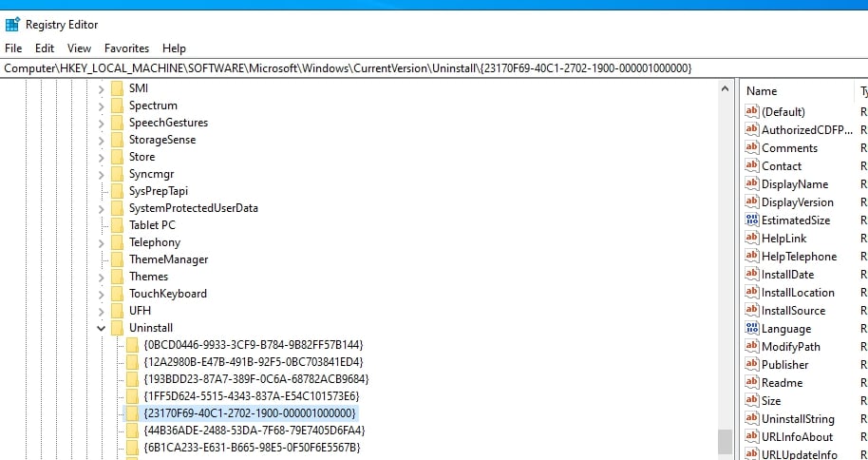Select the {0BCD0446-9933-3CF9-B784-9B82FF57B144} key
This screenshot has width=868, height=460.
(x=253, y=345)
